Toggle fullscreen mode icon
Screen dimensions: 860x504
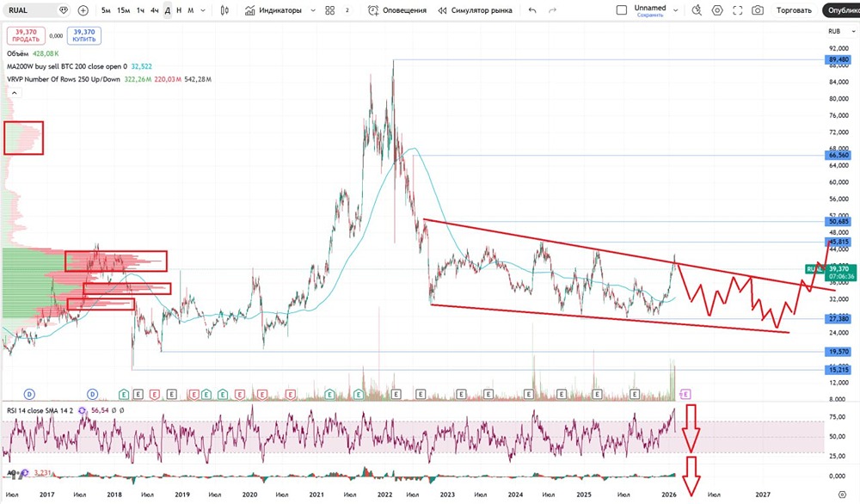click(x=738, y=9)
